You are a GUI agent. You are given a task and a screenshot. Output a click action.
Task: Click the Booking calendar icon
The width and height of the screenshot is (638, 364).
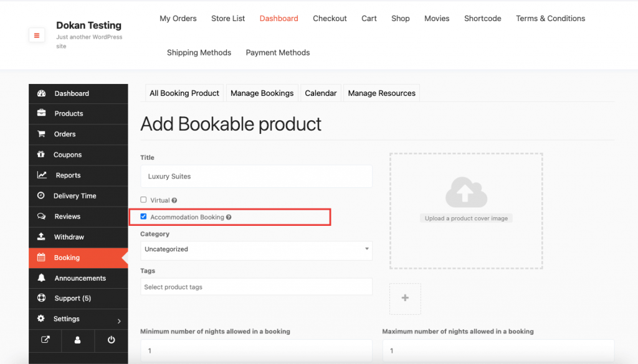click(41, 257)
